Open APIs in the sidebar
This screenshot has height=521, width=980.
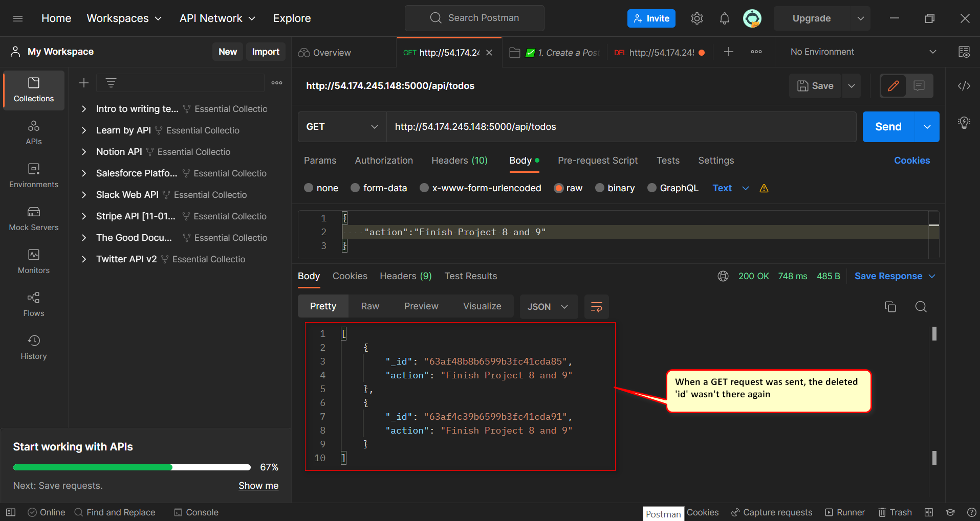(34, 133)
